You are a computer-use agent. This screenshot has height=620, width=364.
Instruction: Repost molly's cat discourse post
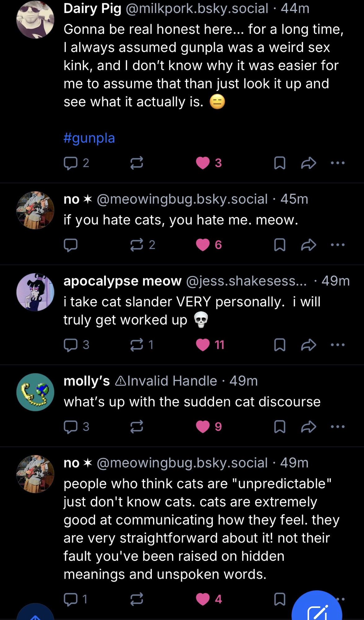click(x=137, y=427)
